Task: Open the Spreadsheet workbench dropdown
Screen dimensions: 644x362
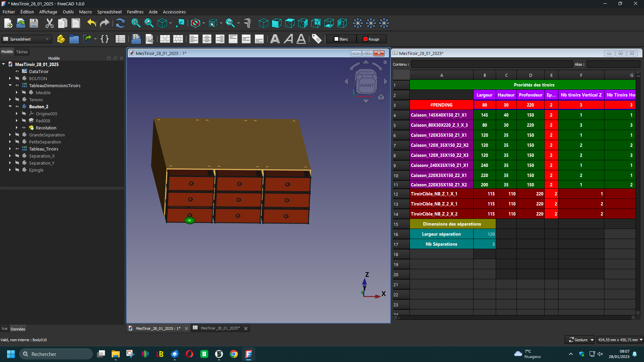Action: pyautogui.click(x=26, y=39)
